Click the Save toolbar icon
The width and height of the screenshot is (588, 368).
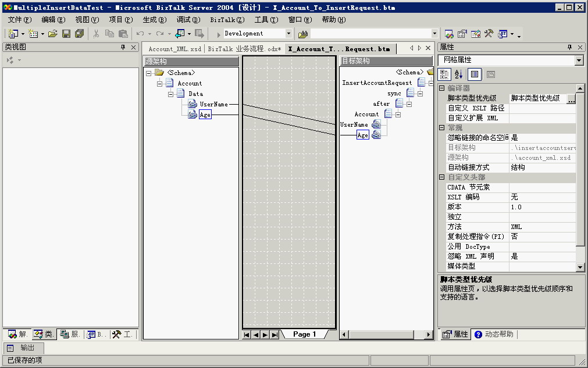[x=66, y=34]
